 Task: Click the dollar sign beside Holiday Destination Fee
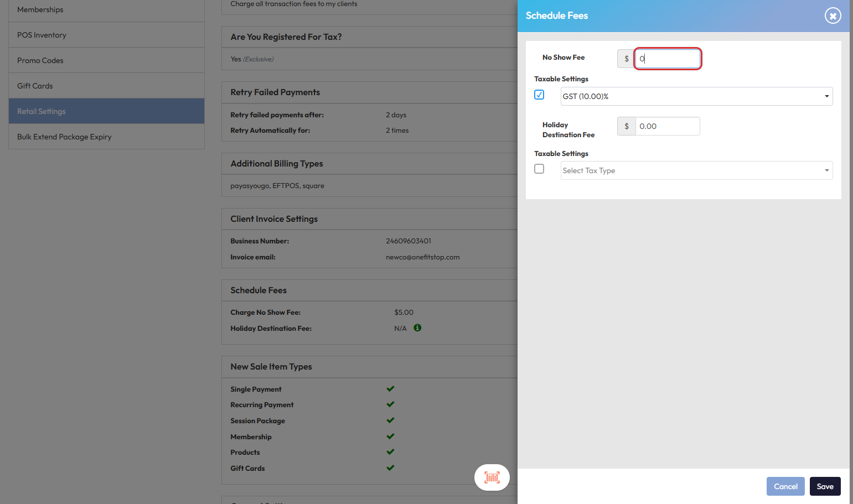tap(626, 126)
